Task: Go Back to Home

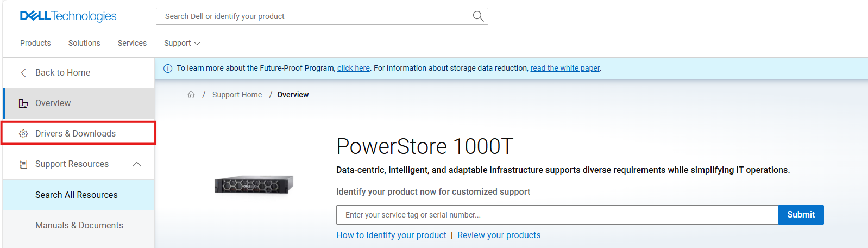Action: (x=79, y=73)
